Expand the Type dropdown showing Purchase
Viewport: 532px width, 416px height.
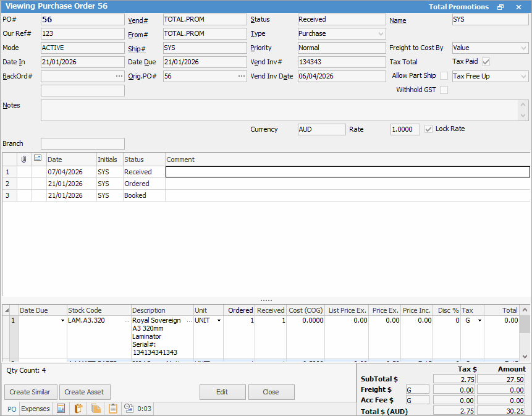(381, 34)
